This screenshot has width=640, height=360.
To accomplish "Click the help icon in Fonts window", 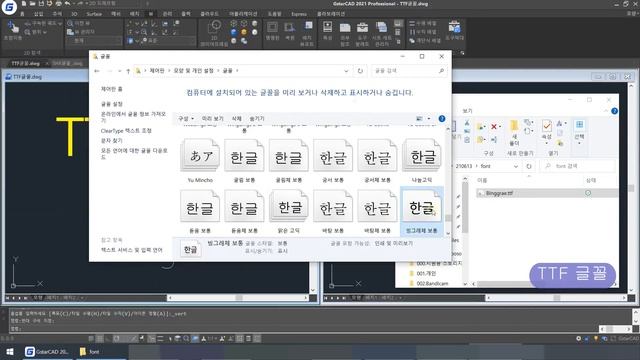I will tap(442, 119).
